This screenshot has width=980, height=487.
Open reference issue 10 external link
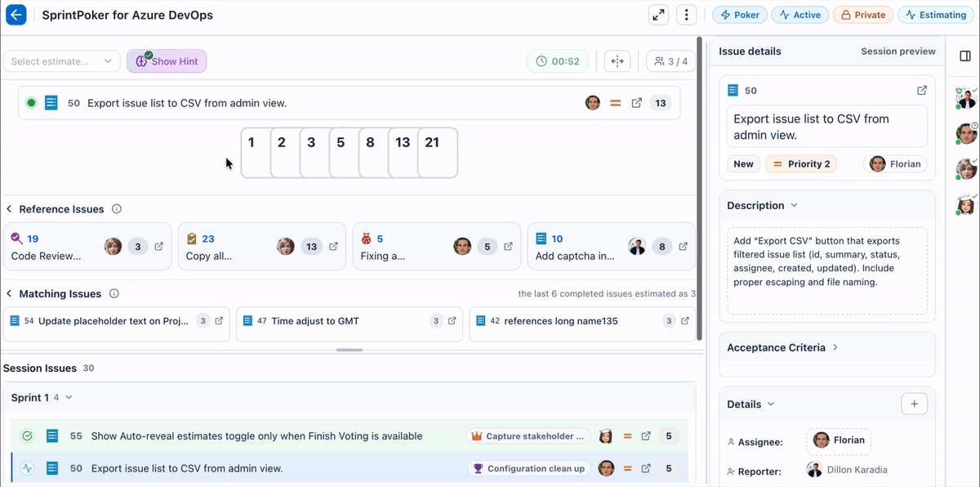[x=683, y=246]
